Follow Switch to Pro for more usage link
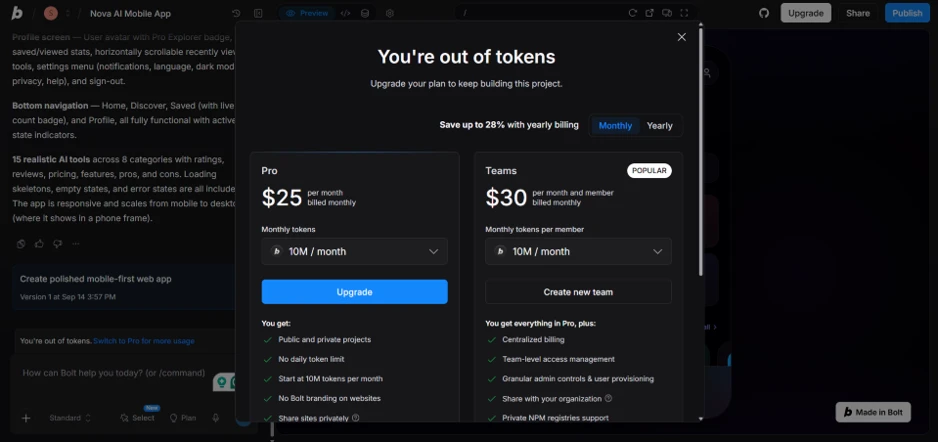The width and height of the screenshot is (938, 442). point(144,341)
